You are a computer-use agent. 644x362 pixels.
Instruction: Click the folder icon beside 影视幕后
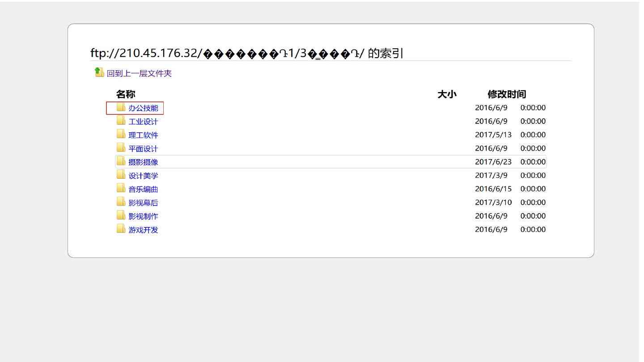(x=121, y=202)
